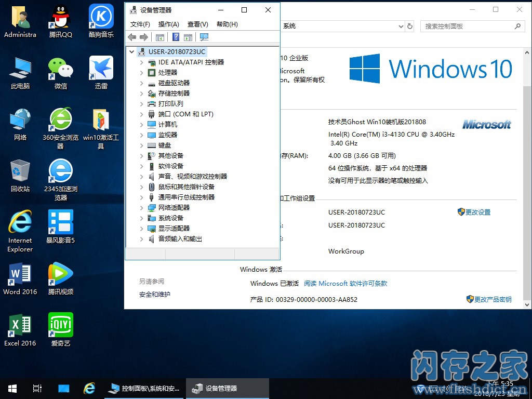Open Task View on the taskbar

point(37,389)
